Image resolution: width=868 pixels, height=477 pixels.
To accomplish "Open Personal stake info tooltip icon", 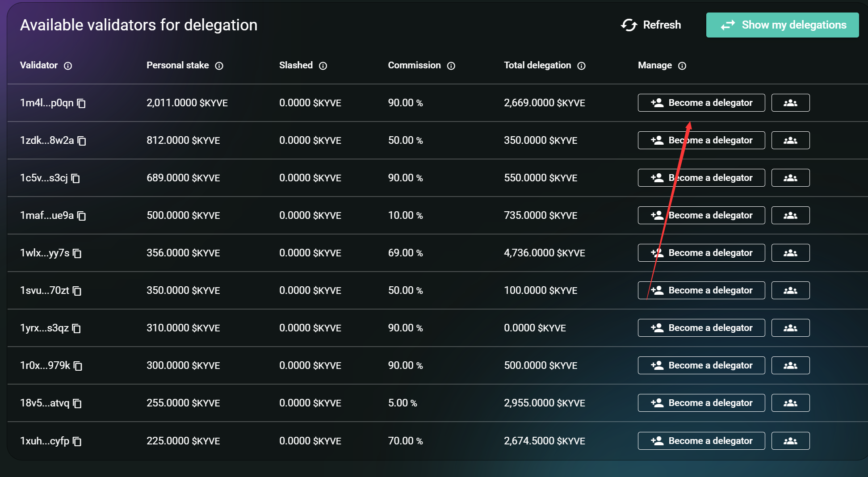I will pos(219,66).
